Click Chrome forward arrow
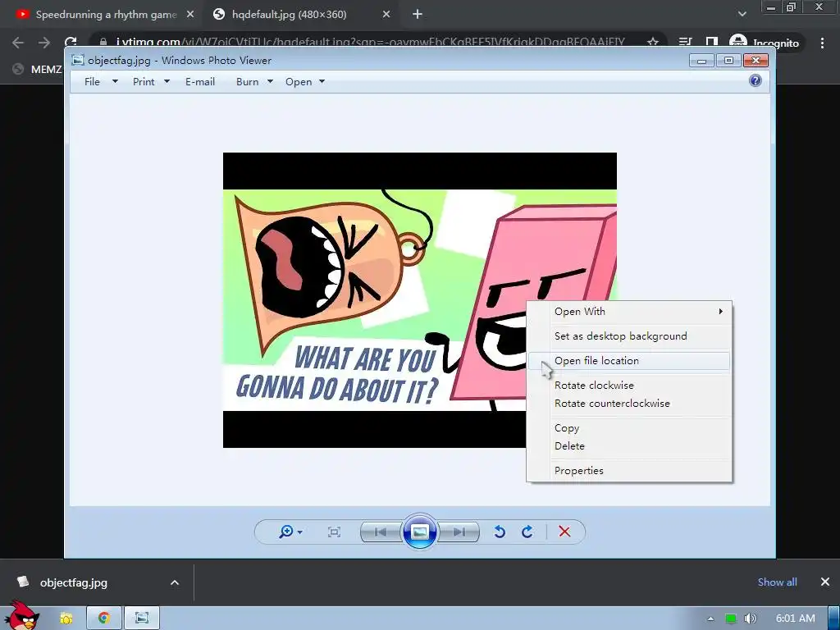Image resolution: width=840 pixels, height=630 pixels. [x=44, y=43]
